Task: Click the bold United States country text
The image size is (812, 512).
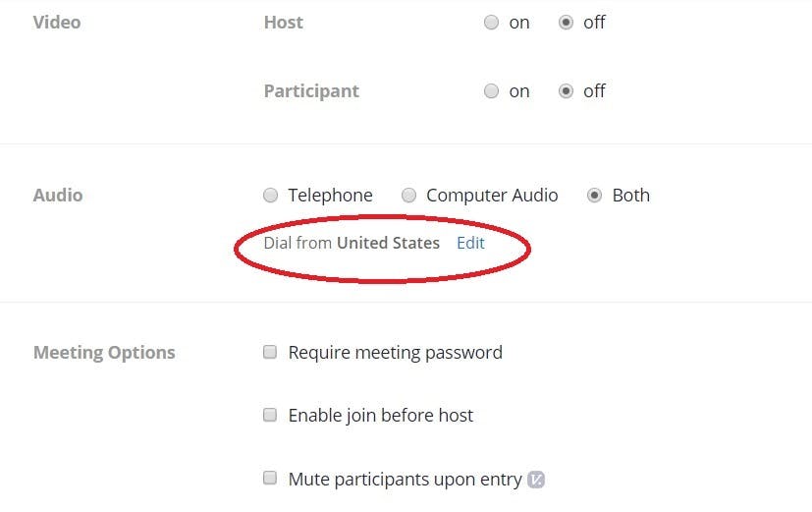Action: pos(388,243)
